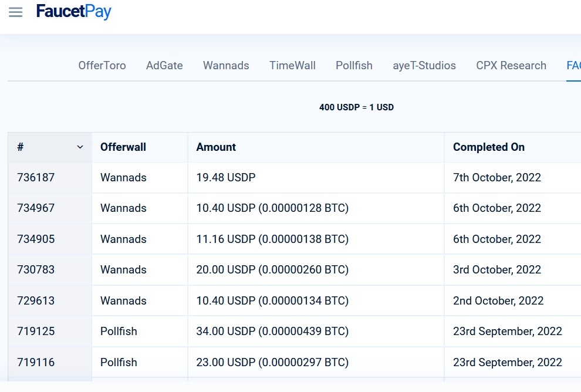Select transaction ID 730783
Viewport: 581px width, 392px height.
[x=36, y=269]
